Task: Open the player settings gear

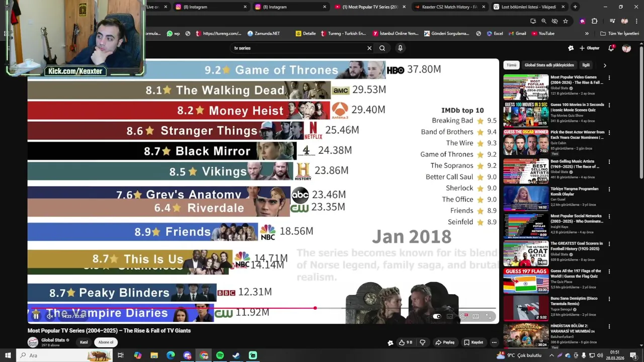Action: click(462, 316)
